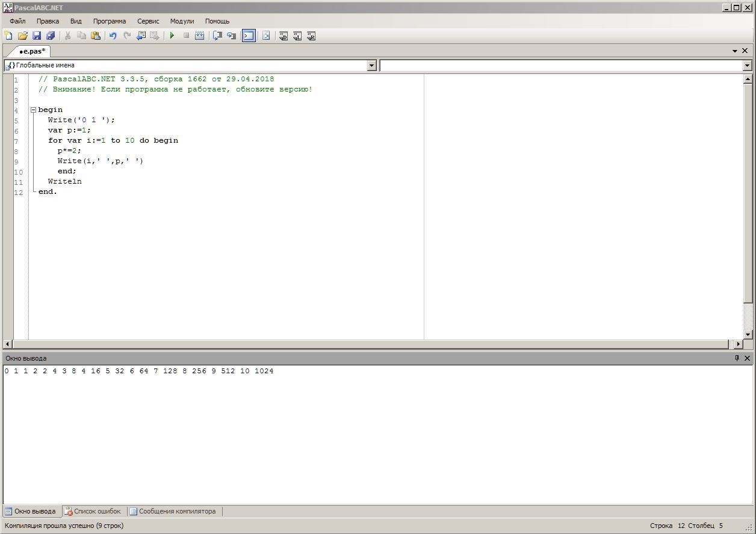Open the empty member dropdown on right

[747, 65]
